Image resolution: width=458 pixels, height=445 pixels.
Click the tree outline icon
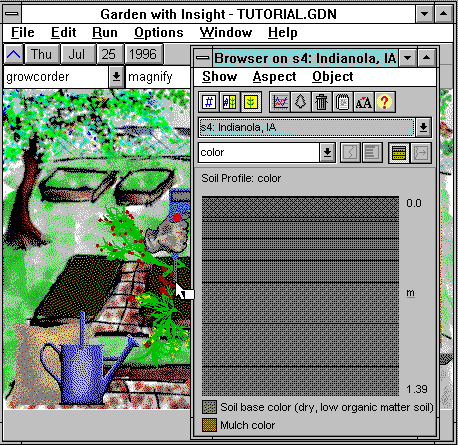point(300,102)
